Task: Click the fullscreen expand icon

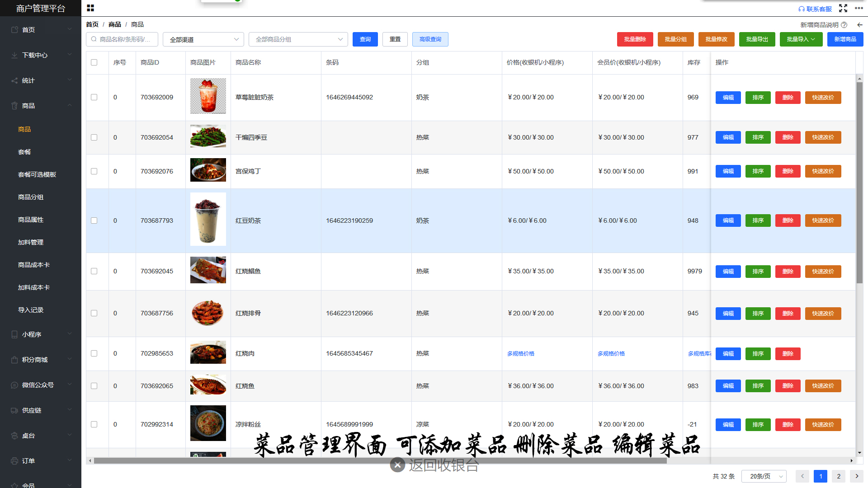Action: 843,8
